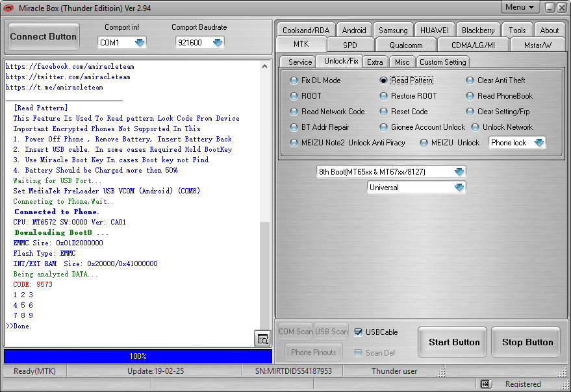Viewport: 571px width, 392px height.
Task: Click the Registered status text
Action: tap(523, 384)
